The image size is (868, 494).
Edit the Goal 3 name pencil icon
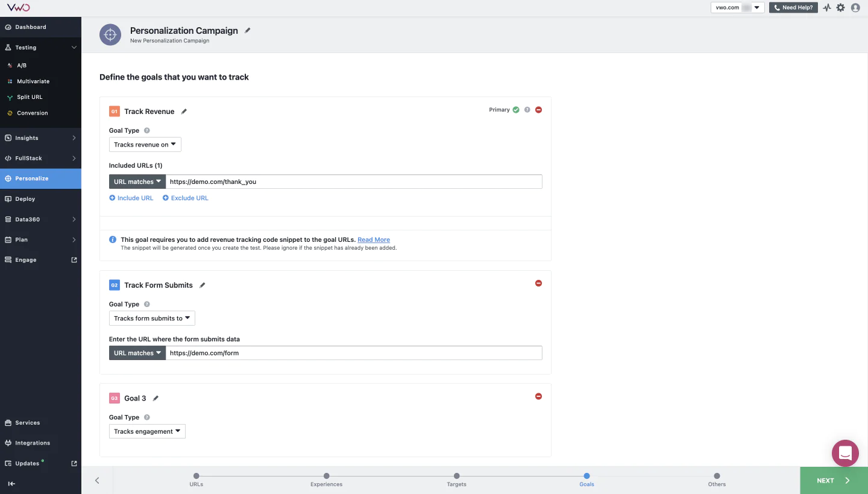156,398
